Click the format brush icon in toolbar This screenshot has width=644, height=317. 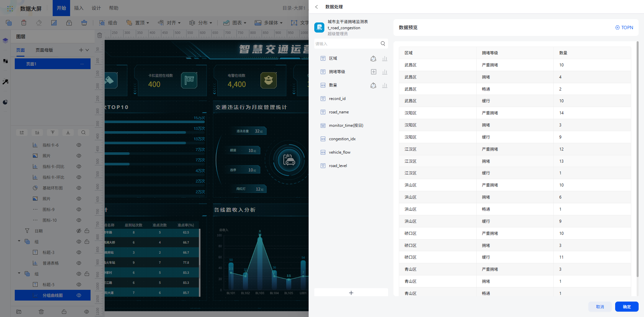pyautogui.click(x=84, y=23)
